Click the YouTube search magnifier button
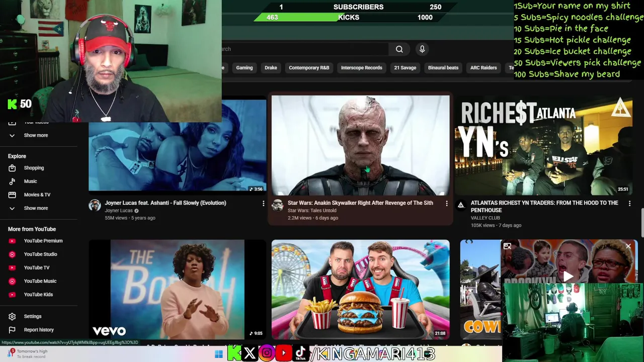Image resolution: width=644 pixels, height=362 pixels. pos(399,49)
